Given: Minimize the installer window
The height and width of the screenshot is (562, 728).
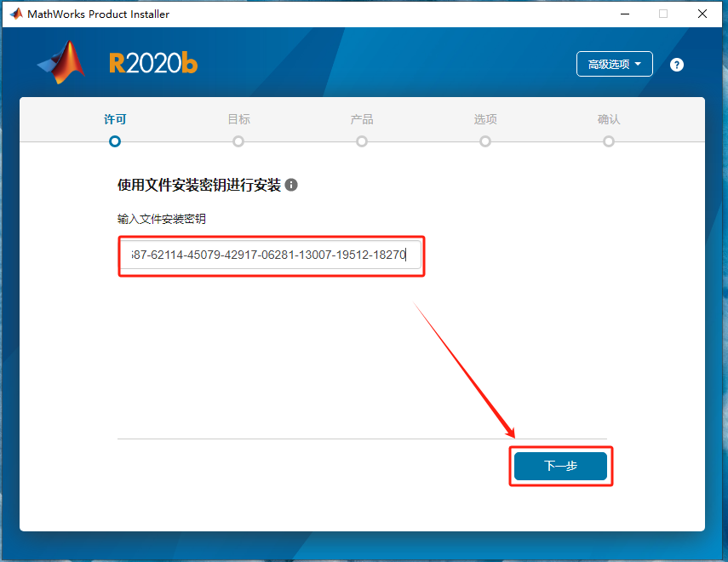Looking at the screenshot, I should [625, 14].
